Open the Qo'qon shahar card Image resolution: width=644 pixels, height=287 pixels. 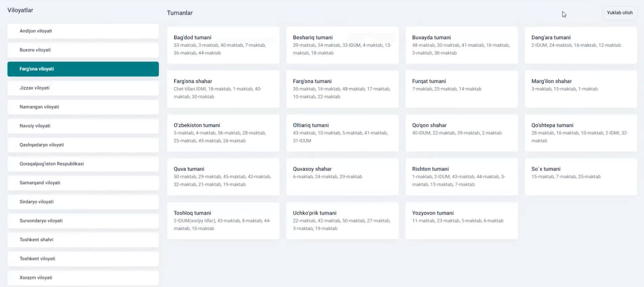[461, 133]
